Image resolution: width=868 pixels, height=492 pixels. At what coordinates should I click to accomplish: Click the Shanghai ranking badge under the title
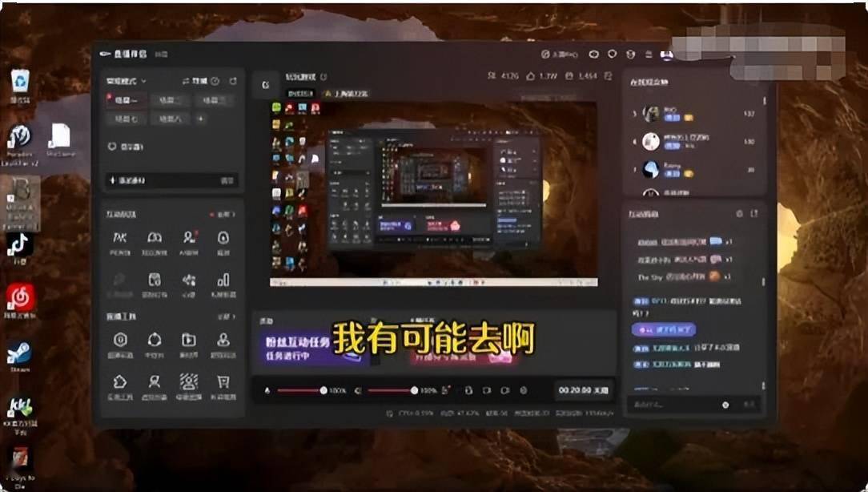347,94
